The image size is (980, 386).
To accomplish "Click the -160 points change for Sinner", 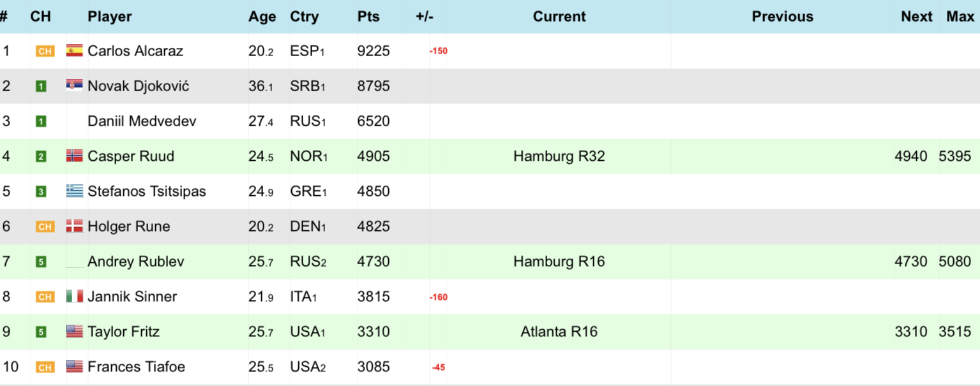I will point(439,297).
